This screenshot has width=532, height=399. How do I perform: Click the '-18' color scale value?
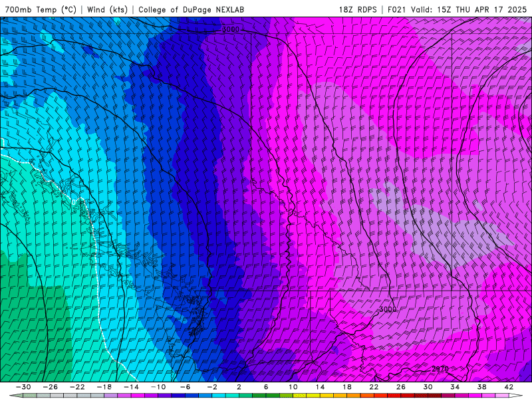click(x=104, y=387)
